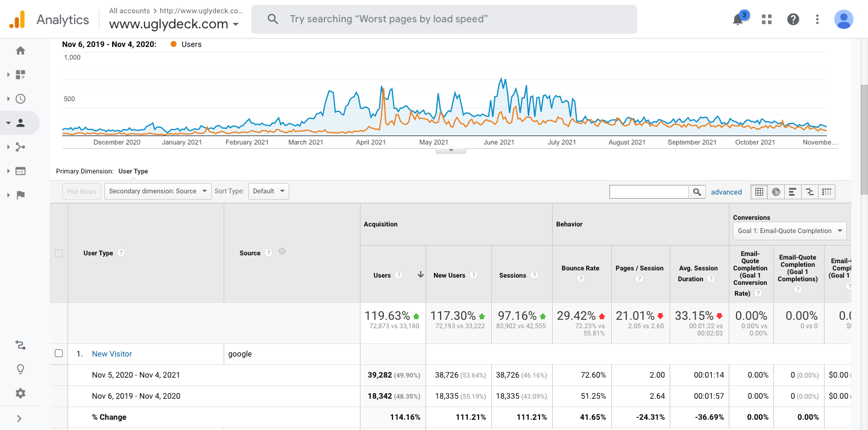The width and height of the screenshot is (868, 430).
Task: Click the New Visitor link
Action: point(112,354)
